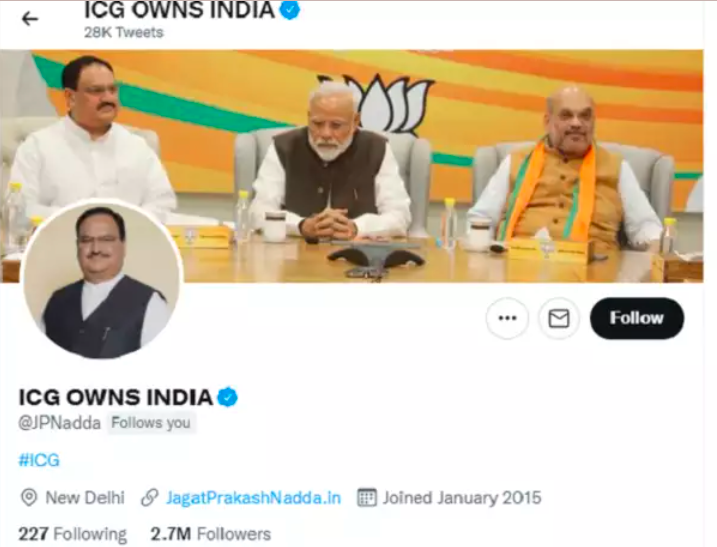Click the location pin icon

pyautogui.click(x=29, y=497)
